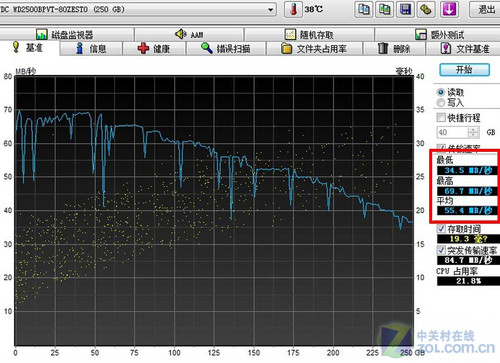
Task: Enable the 快捷行程 short stroke checkbox
Action: click(441, 117)
